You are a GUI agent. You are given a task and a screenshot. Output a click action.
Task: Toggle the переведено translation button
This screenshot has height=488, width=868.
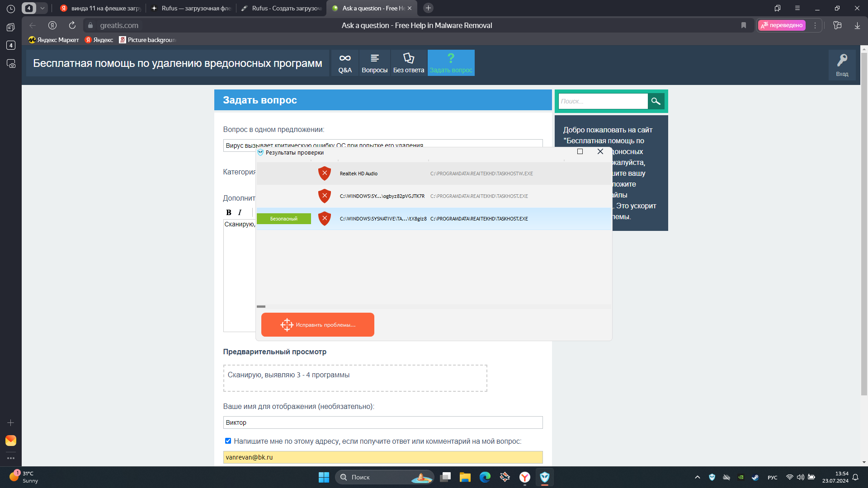(x=782, y=25)
